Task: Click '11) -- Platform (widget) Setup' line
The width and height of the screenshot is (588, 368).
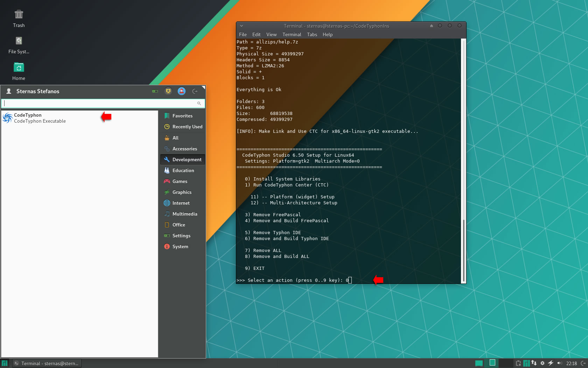Action: pyautogui.click(x=292, y=197)
